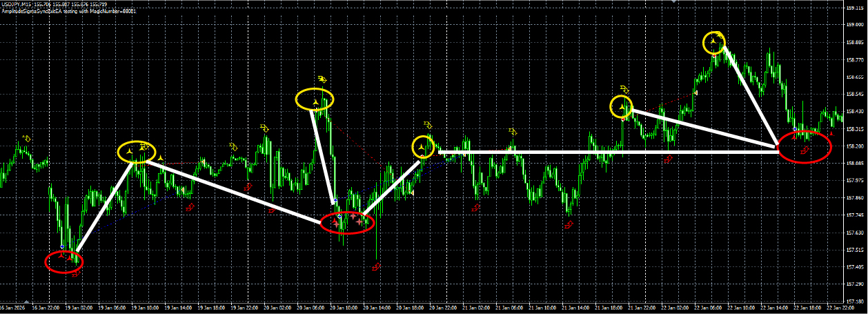The height and width of the screenshot is (314, 868).
Task: Click the 22 Jan 14:00 time label
Action: pos(774,308)
